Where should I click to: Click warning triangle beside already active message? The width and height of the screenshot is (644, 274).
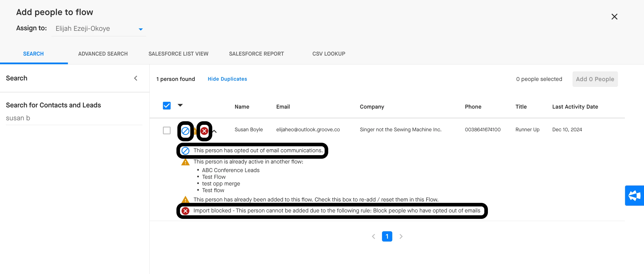[x=185, y=162]
